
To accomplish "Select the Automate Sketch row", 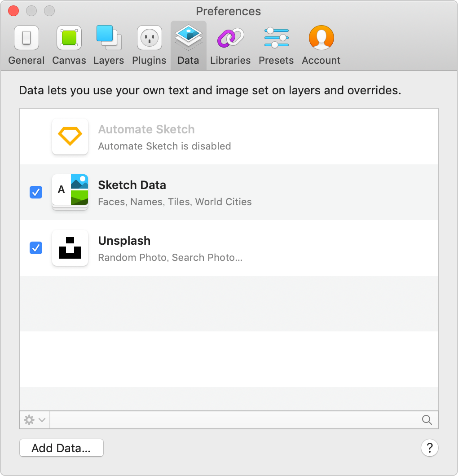I will [x=229, y=137].
